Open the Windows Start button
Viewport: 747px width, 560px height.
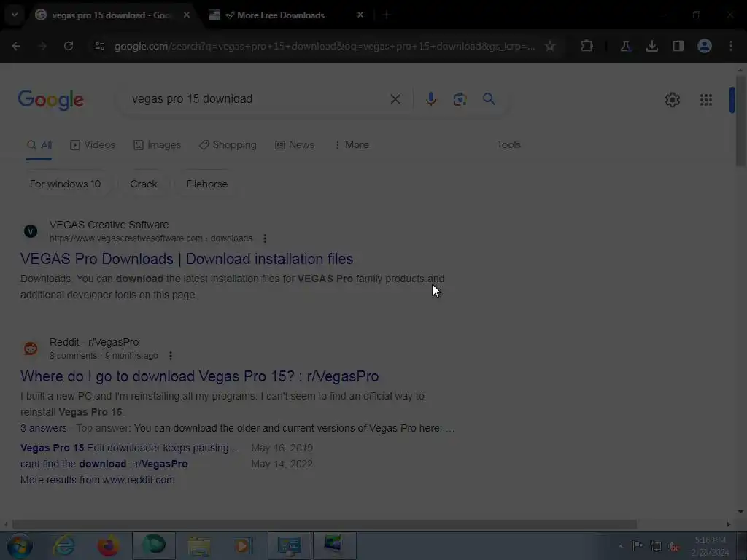[20, 545]
